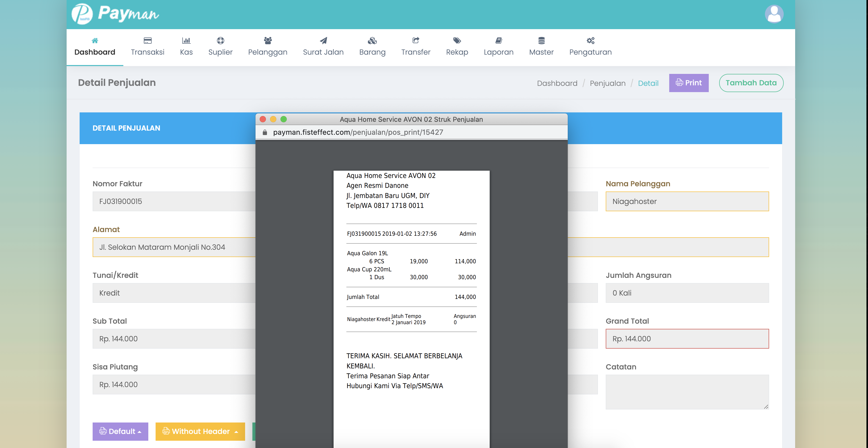Open Surat Jalan paper plane icon
Viewport: 868px width, 448px height.
pos(323,40)
